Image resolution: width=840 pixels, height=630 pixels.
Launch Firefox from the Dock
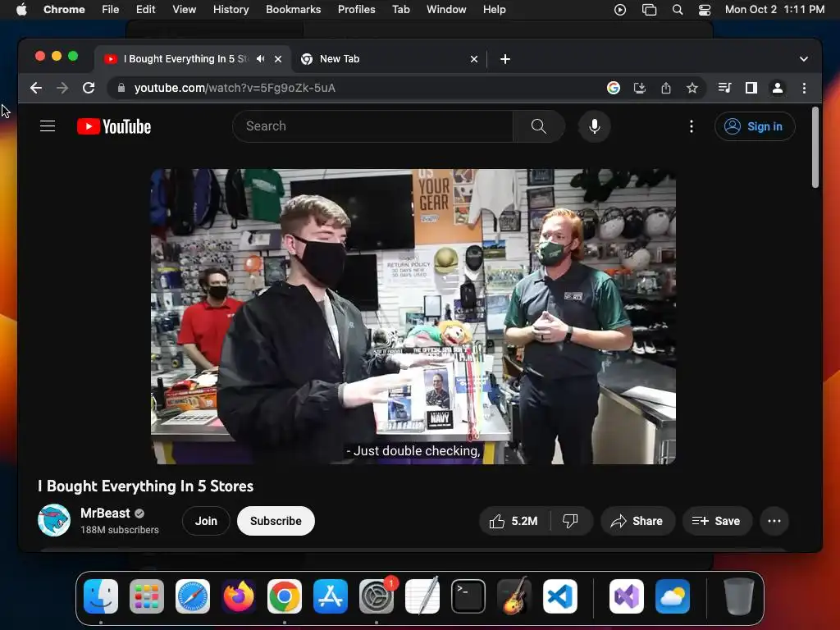pos(239,596)
